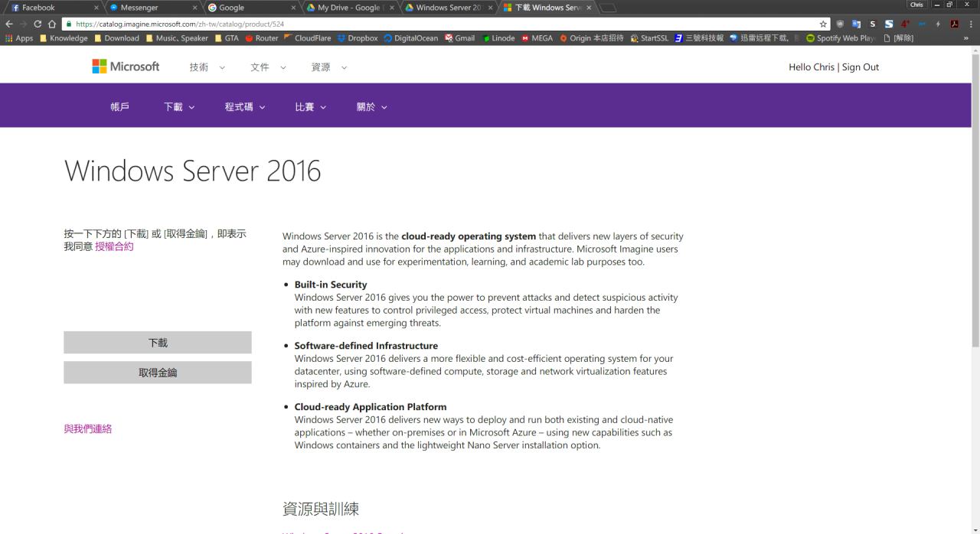The height and width of the screenshot is (534, 980).
Task: Open the 與我們連絡 link
Action: point(88,428)
